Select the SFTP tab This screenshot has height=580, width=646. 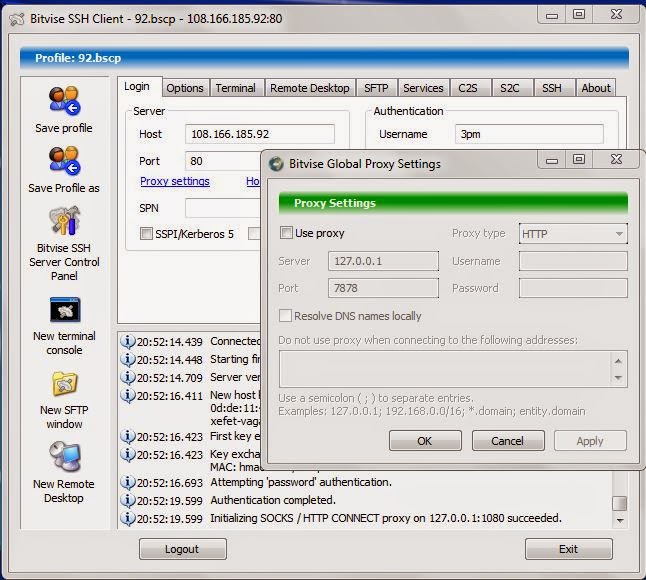coord(376,88)
